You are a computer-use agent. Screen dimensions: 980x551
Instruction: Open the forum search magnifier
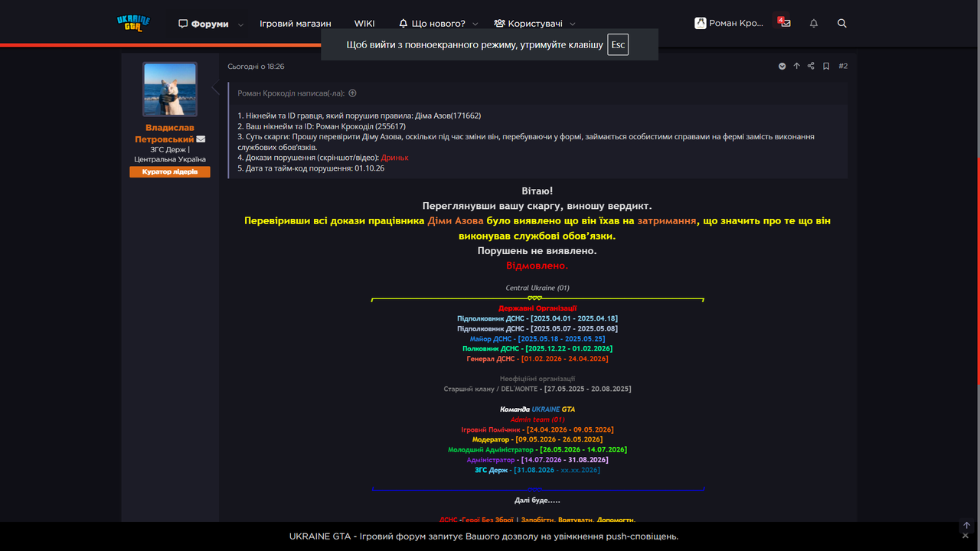[x=842, y=23]
